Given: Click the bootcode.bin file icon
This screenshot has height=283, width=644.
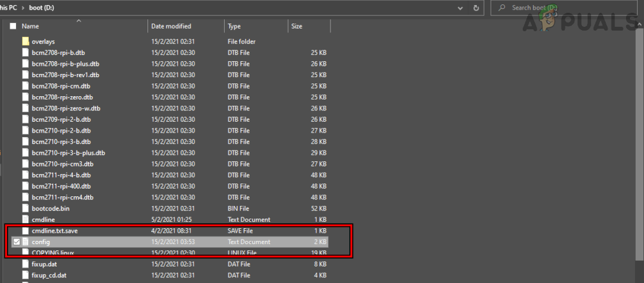Looking at the screenshot, I should point(26,208).
